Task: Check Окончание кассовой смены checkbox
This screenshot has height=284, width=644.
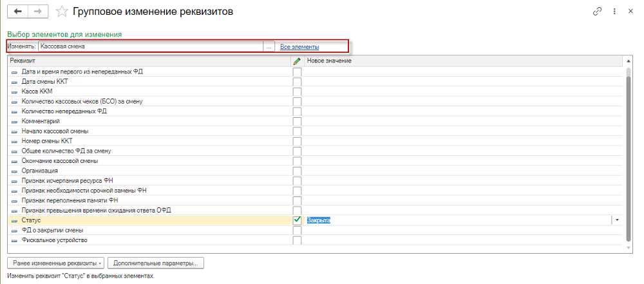Action: pos(298,161)
